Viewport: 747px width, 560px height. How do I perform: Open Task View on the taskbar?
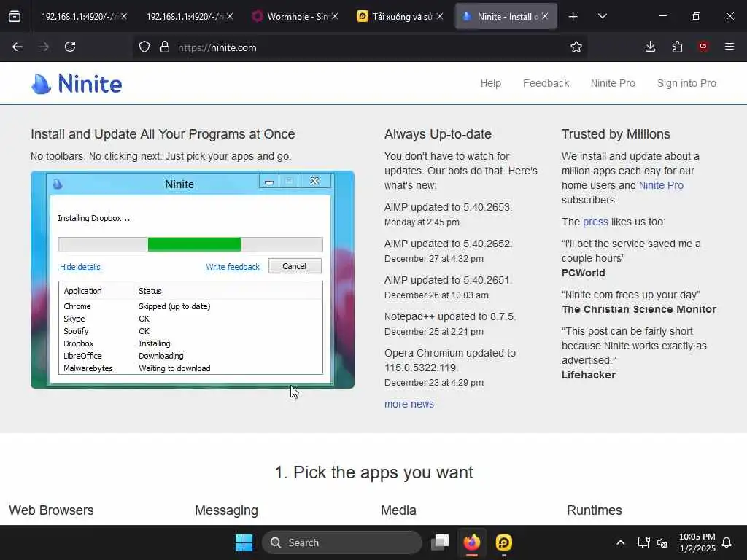440,542
